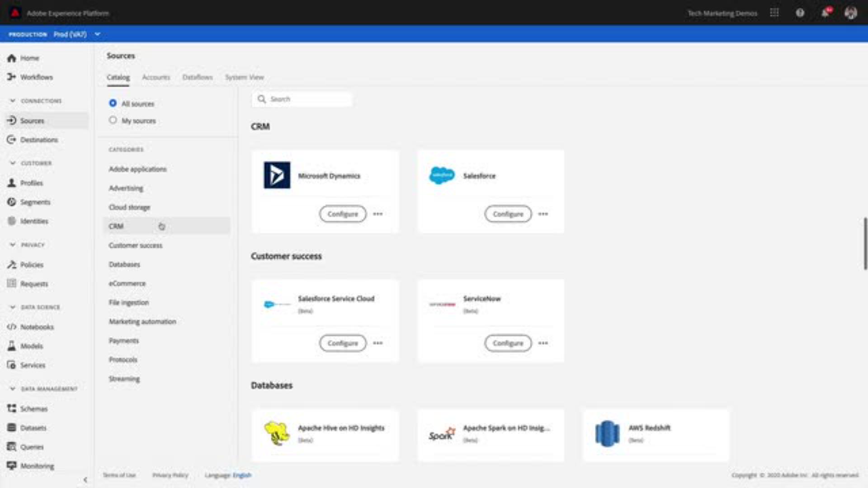Switch to the Accounts tab
Viewport: 868px width, 488px height.
coord(156,77)
